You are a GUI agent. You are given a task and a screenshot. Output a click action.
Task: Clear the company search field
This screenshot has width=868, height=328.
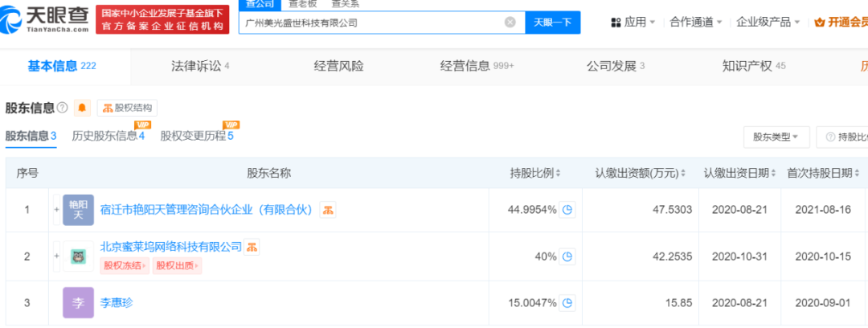[x=510, y=23]
